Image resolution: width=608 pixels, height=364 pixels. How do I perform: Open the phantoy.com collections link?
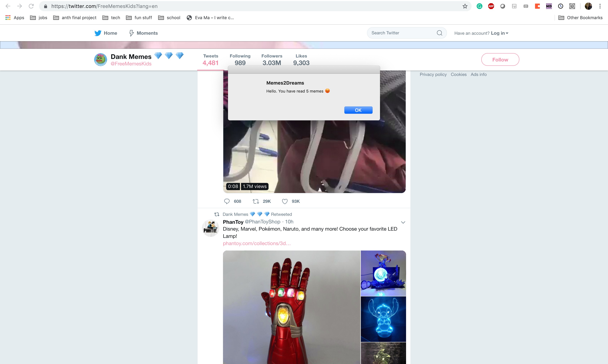[x=257, y=243]
